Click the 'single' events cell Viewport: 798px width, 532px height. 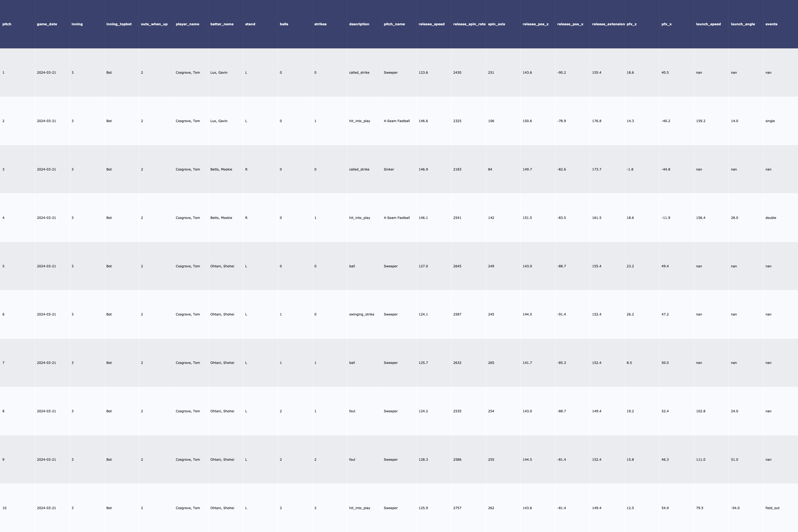tap(770, 121)
